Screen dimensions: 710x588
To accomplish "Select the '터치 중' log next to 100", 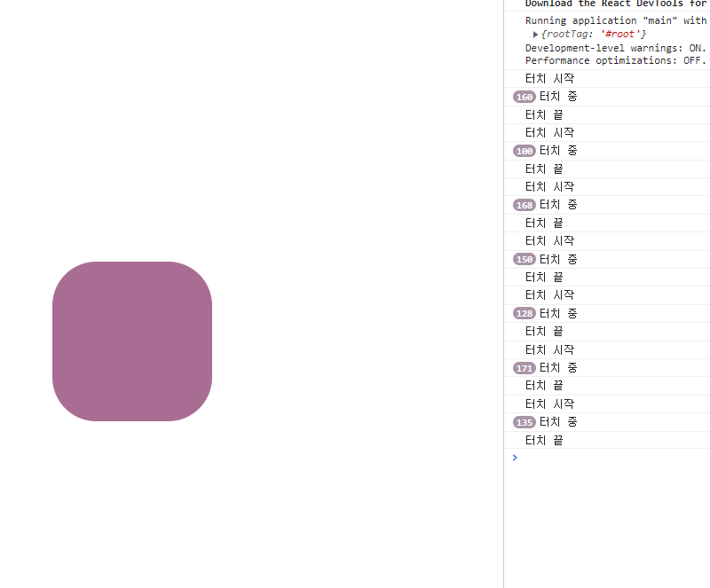I will 558,151.
